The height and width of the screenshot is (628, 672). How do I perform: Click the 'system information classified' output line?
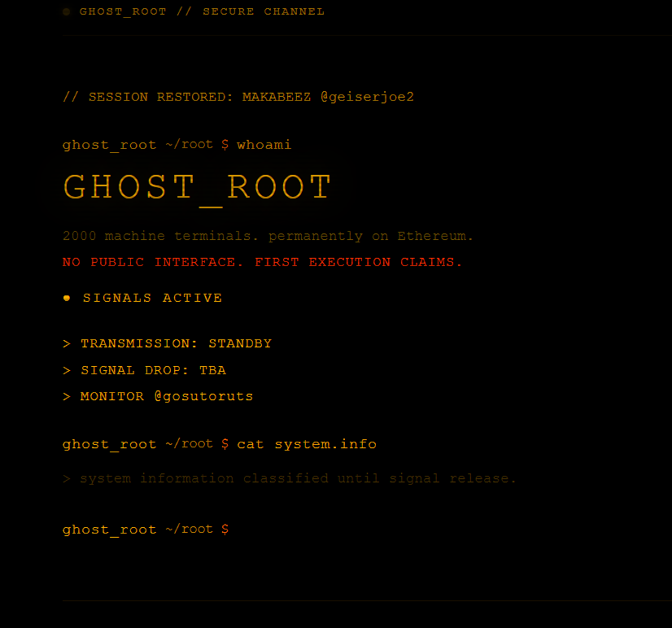pyautogui.click(x=290, y=478)
